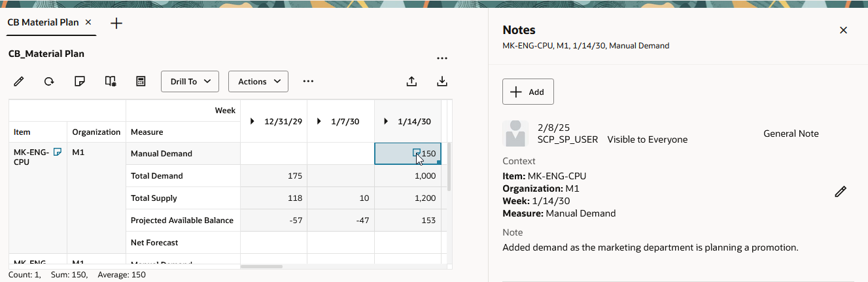Open toolbar overflow ellipsis next to Actions
The height and width of the screenshot is (282, 868).
[309, 81]
